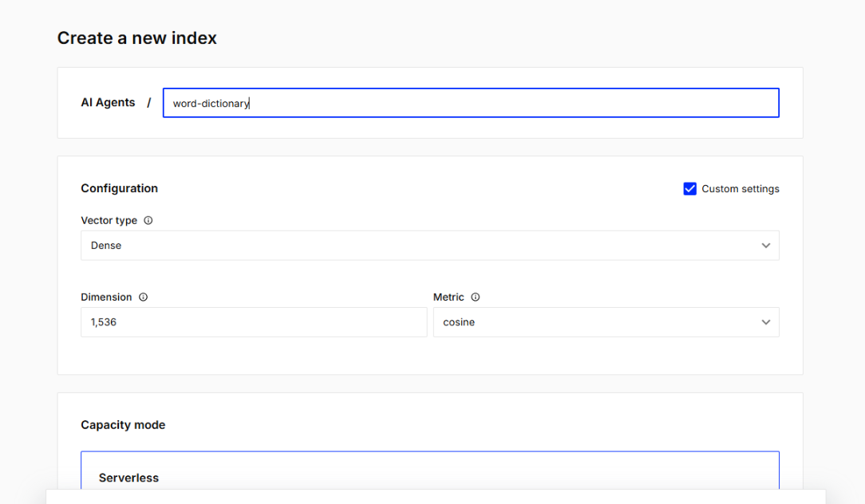Click the AI Agents project breadcrumb
Screen dimensions: 865x504
coord(108,103)
